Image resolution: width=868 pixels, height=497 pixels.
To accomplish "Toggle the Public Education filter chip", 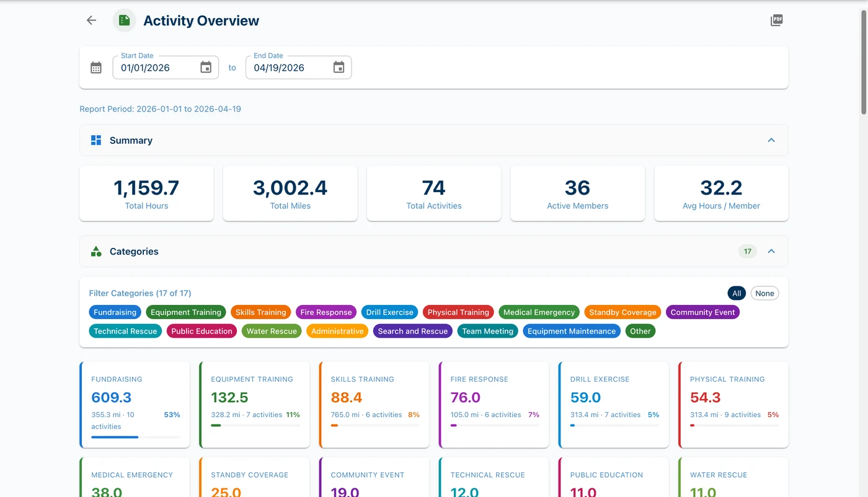I will coord(201,331).
